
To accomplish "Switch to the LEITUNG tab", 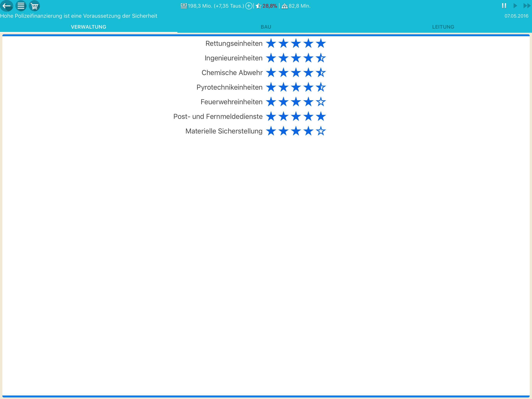I will tap(443, 27).
